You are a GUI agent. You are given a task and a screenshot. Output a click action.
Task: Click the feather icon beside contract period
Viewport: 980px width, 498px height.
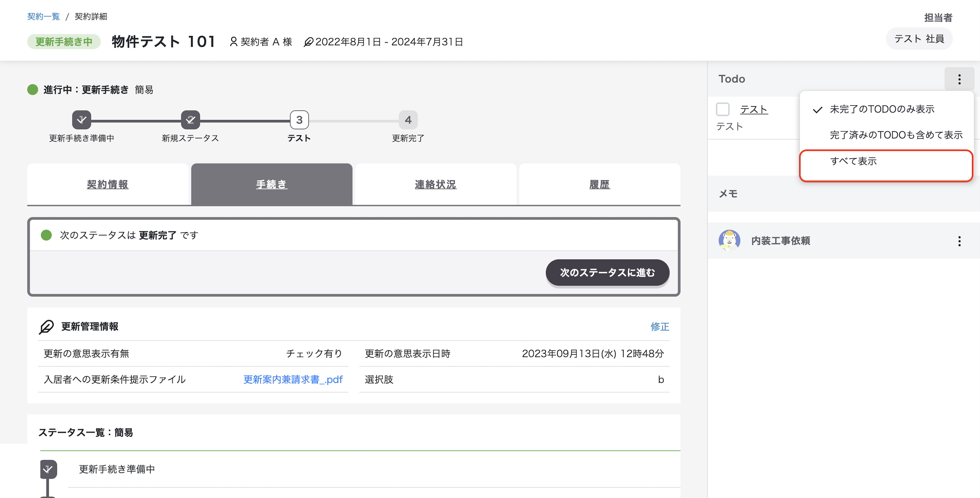[308, 42]
